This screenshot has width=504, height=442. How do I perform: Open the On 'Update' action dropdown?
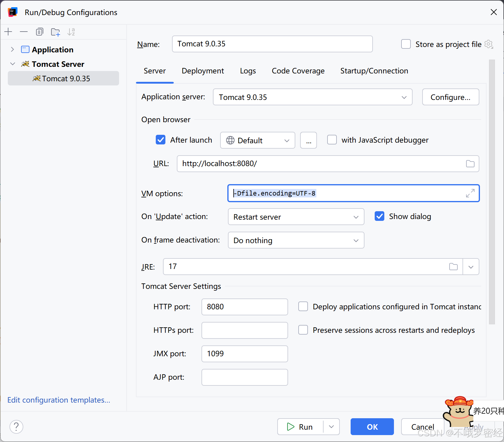296,217
